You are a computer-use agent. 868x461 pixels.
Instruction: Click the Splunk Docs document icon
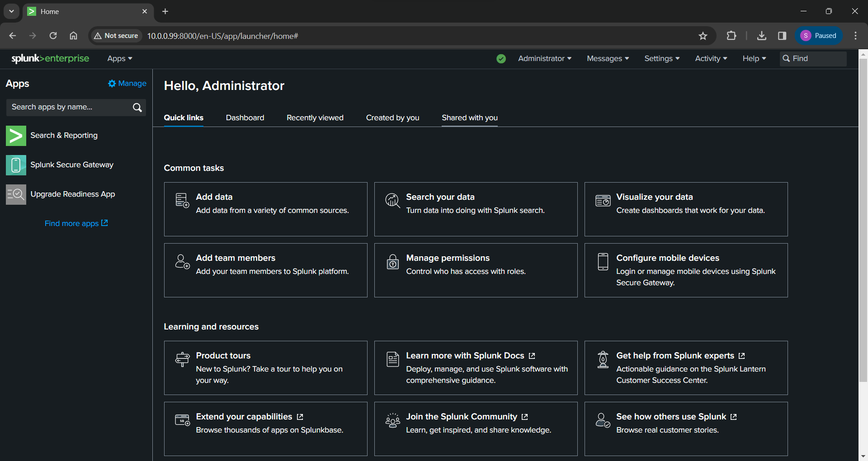coord(392,359)
